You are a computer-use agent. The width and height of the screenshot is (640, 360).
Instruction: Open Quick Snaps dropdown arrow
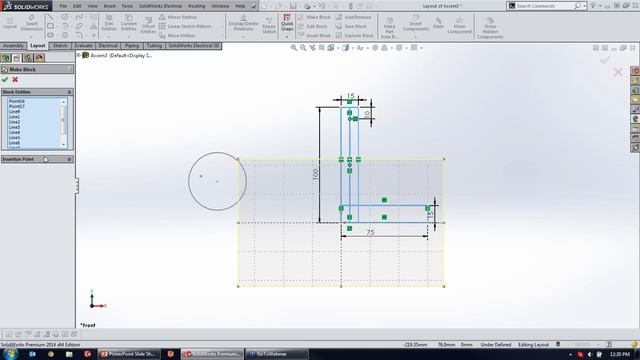(x=287, y=37)
